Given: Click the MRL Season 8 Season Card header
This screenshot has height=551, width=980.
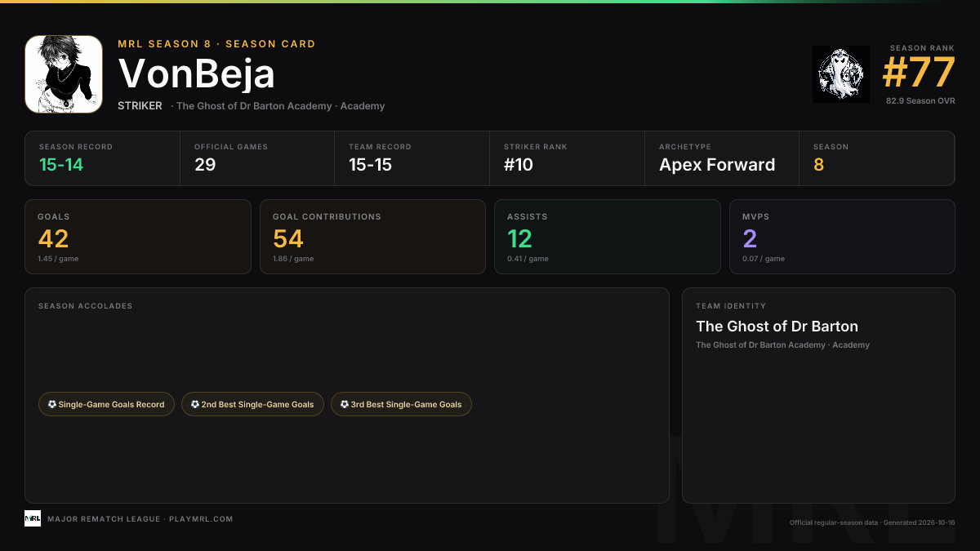Looking at the screenshot, I should [216, 44].
